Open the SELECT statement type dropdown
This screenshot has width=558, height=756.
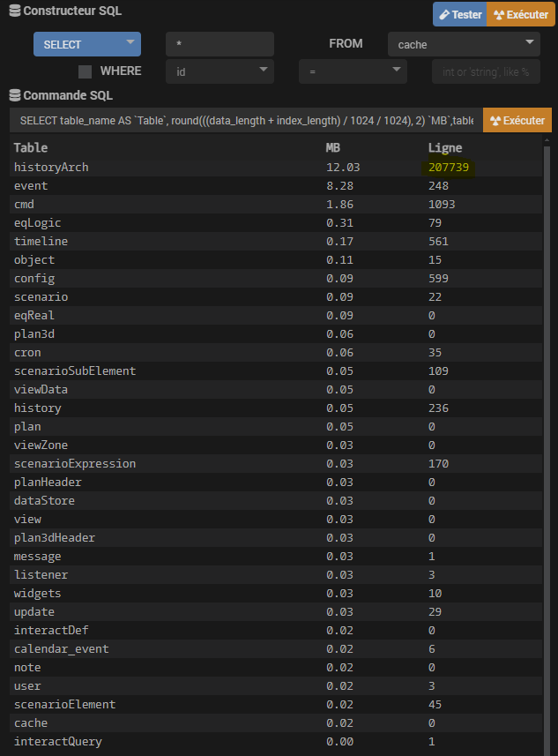pos(86,44)
